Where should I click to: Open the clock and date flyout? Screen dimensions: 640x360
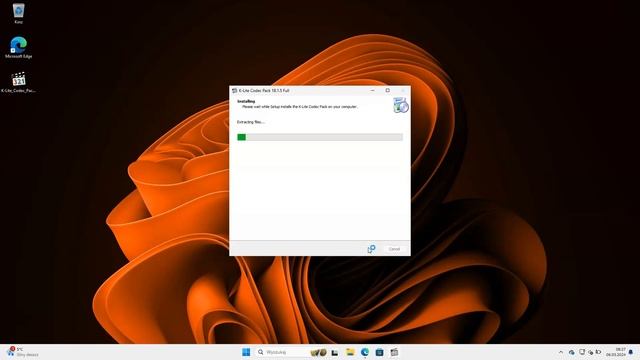point(616,352)
